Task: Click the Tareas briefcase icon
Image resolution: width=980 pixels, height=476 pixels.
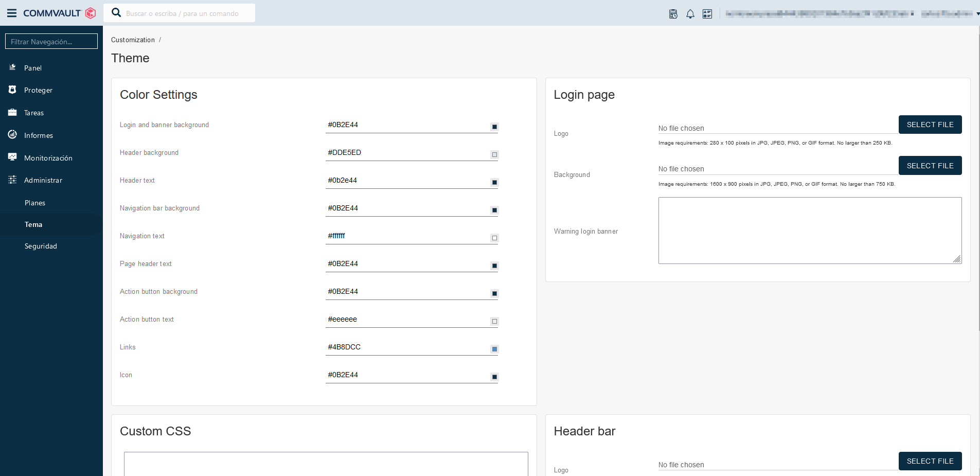Action: (x=12, y=112)
